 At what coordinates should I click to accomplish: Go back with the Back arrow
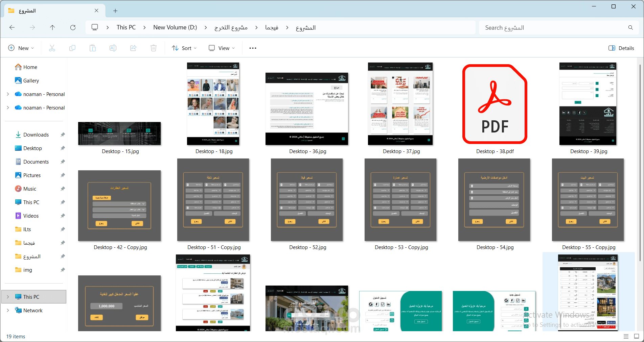12,27
